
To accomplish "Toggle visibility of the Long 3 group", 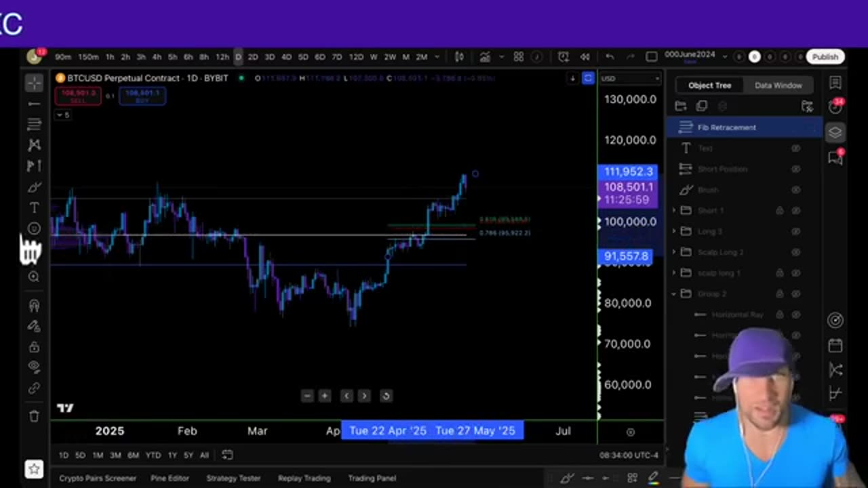I will click(x=796, y=231).
